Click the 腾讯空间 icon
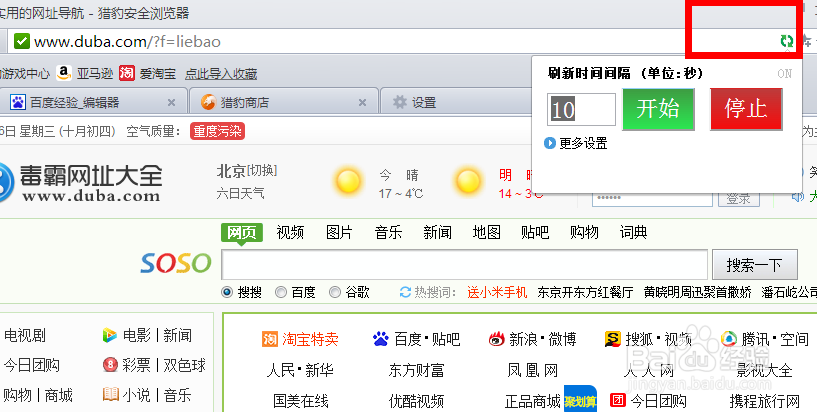Image resolution: width=817 pixels, height=412 pixels. click(728, 340)
